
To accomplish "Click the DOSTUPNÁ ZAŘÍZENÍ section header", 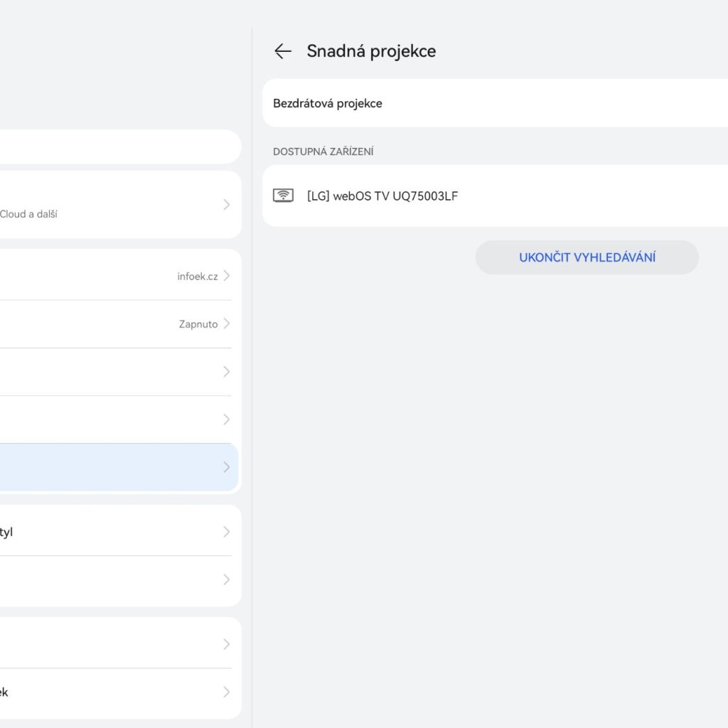I will click(323, 151).
